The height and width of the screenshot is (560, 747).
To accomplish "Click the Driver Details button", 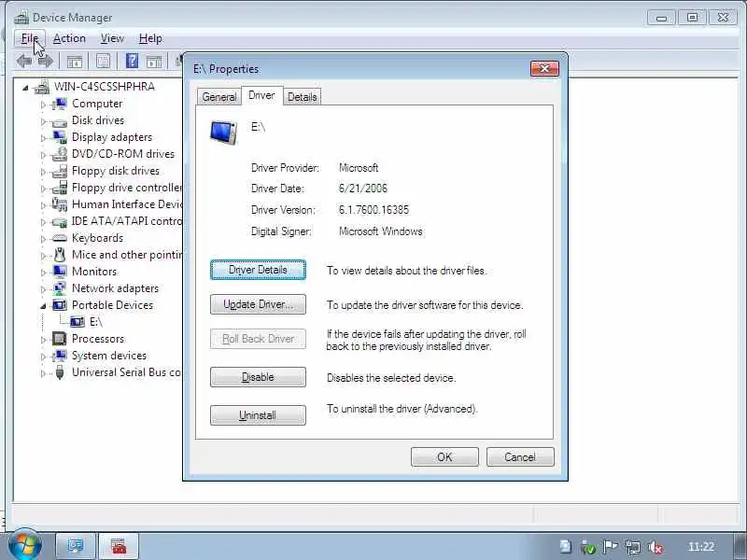I will [x=258, y=270].
